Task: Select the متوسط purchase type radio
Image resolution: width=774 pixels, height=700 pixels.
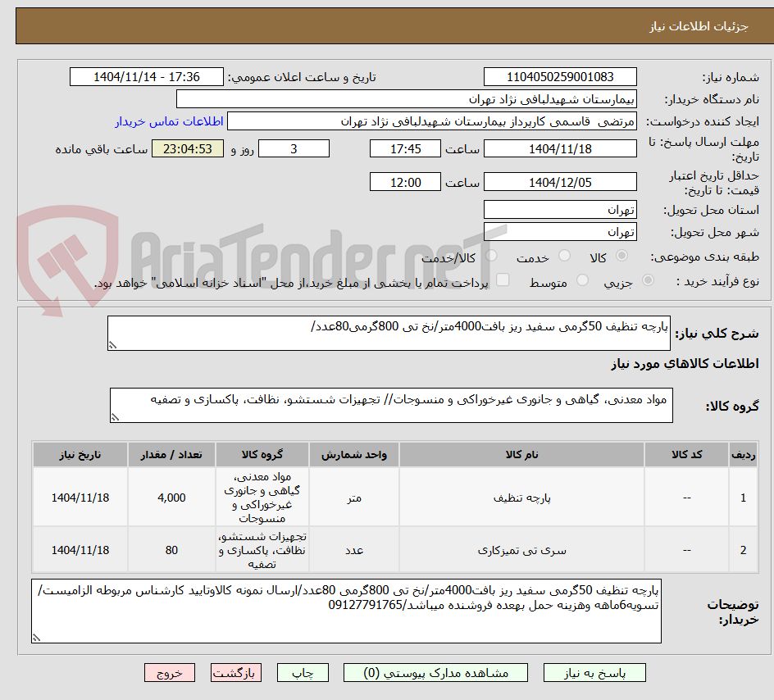Action: pyautogui.click(x=582, y=280)
